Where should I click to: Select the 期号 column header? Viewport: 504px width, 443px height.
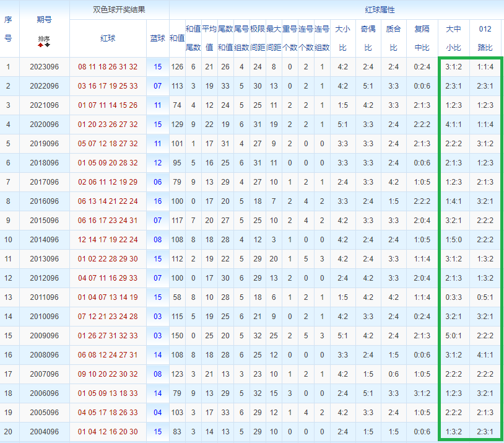click(45, 20)
